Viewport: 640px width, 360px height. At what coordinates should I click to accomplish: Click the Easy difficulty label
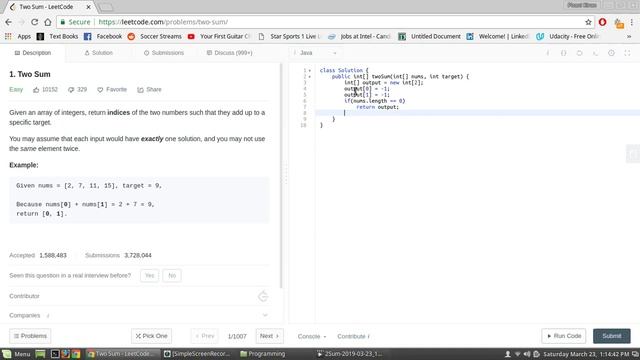[x=16, y=89]
